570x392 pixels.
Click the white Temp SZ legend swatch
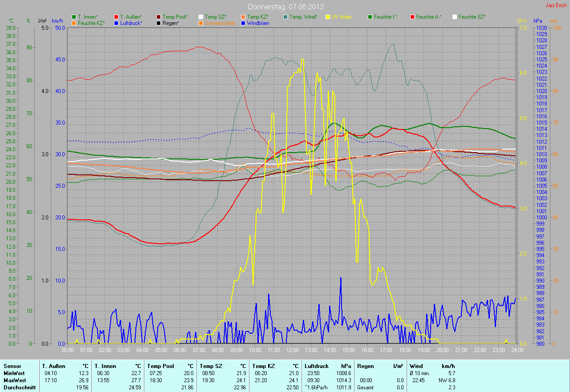click(x=201, y=17)
